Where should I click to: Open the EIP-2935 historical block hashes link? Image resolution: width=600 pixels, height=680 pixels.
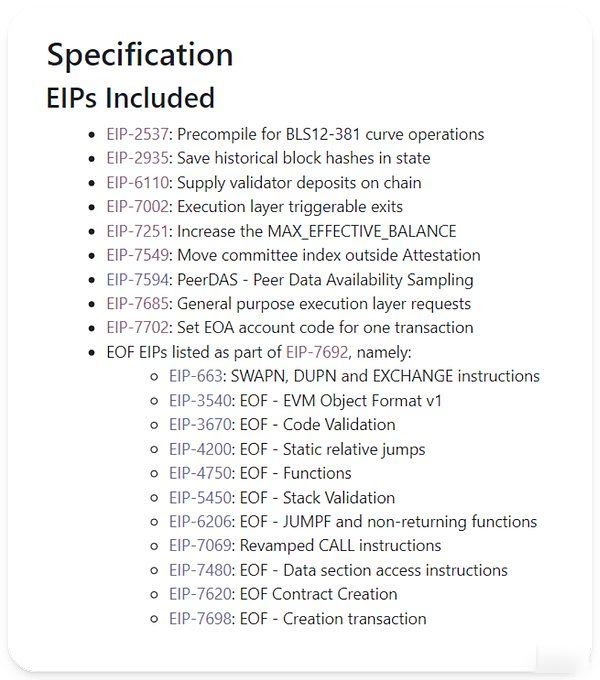137,158
